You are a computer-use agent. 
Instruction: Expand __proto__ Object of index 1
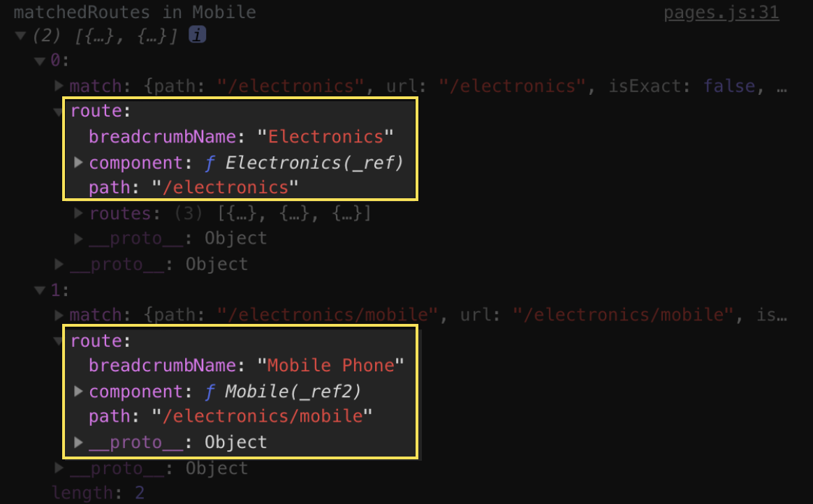click(x=59, y=467)
